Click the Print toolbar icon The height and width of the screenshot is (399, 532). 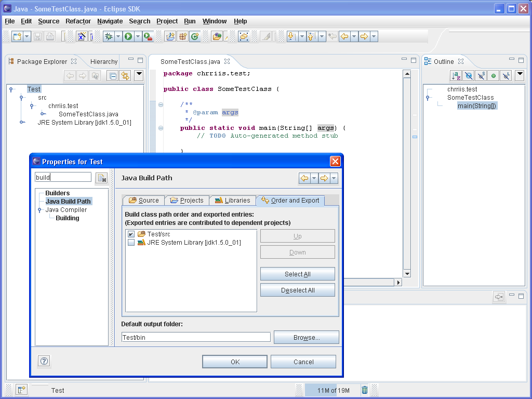pos(50,36)
